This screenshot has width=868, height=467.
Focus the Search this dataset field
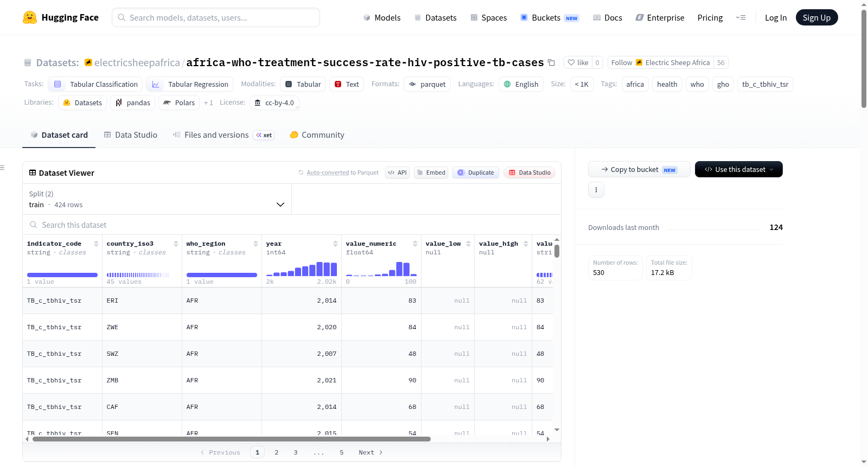[292, 225]
